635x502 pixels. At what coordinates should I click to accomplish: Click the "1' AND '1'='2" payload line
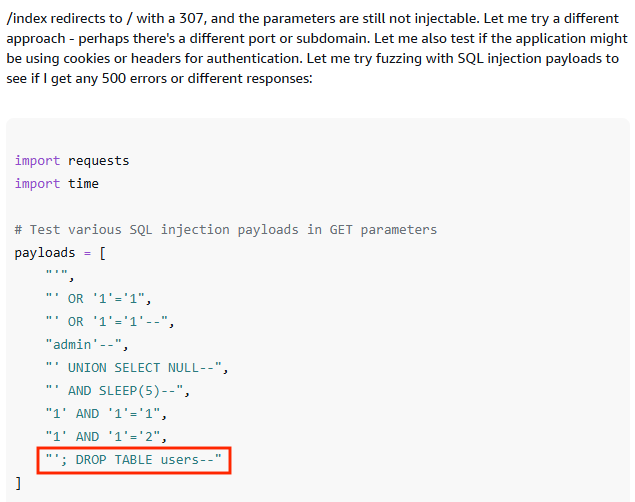click(106, 437)
